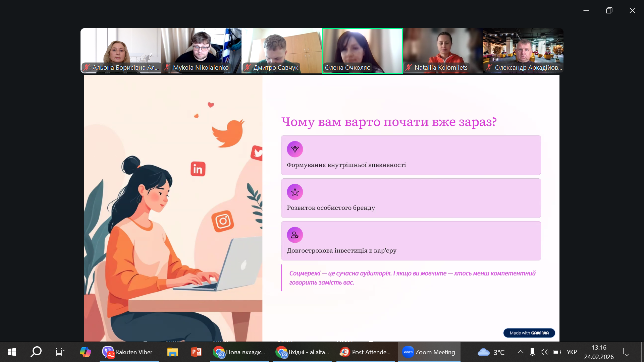Open the clock showing 13:16 calendar flyout
644x362 pixels.
pos(599,352)
